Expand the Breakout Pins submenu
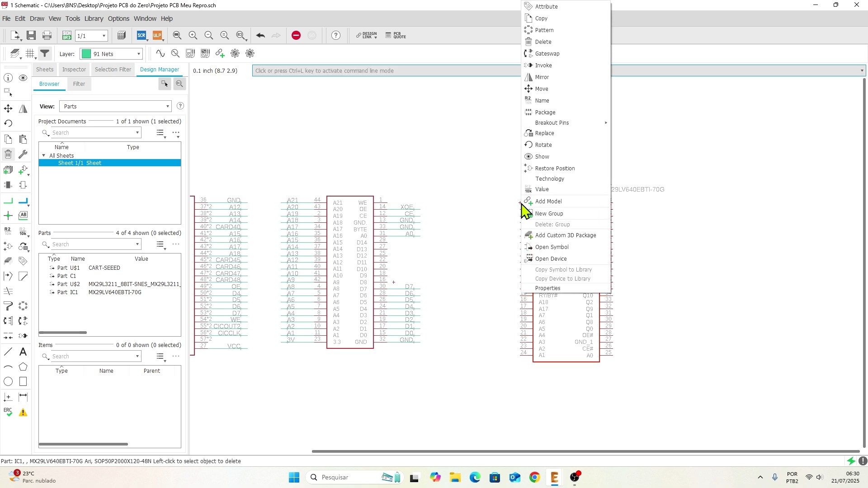 coord(566,123)
